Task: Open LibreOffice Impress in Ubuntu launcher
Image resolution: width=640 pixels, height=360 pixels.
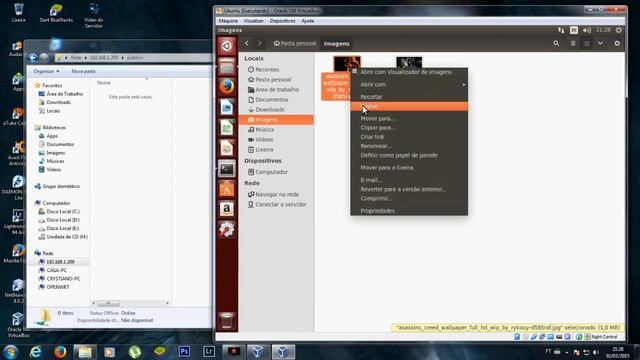Action: point(227,148)
